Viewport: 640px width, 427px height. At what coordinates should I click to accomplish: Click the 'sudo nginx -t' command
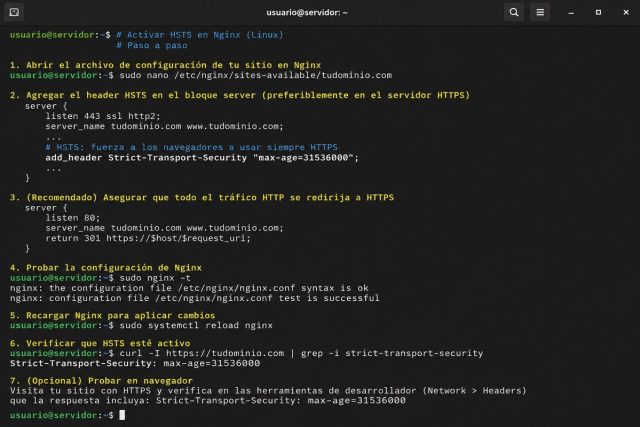pyautogui.click(x=155, y=278)
